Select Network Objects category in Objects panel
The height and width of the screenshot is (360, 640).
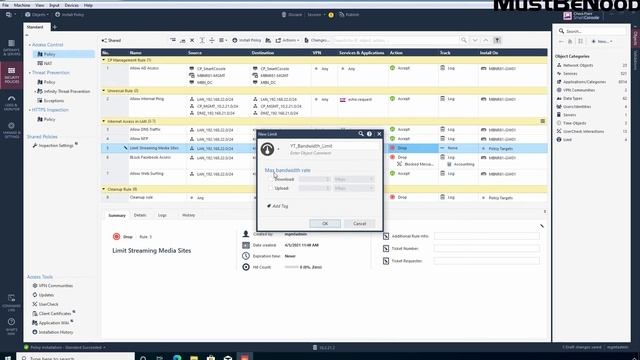[578, 65]
